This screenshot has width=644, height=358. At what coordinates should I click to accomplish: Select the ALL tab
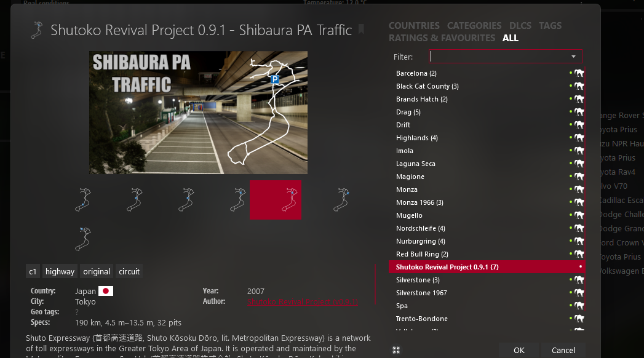[511, 38]
